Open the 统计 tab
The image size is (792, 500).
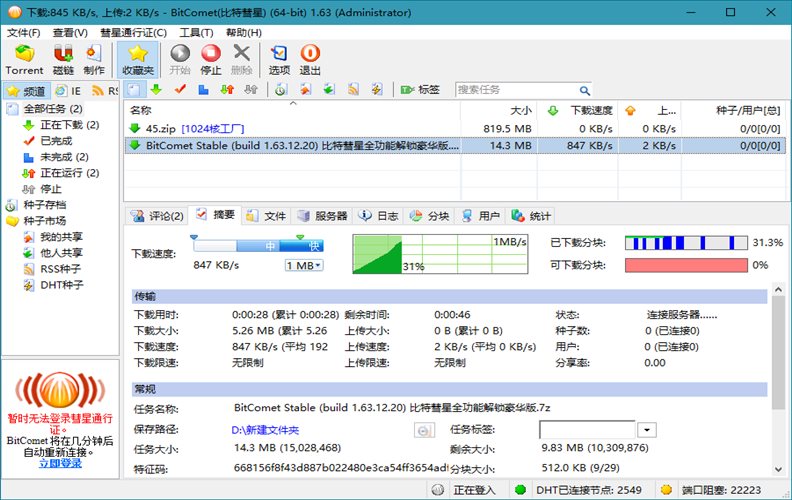point(531,216)
